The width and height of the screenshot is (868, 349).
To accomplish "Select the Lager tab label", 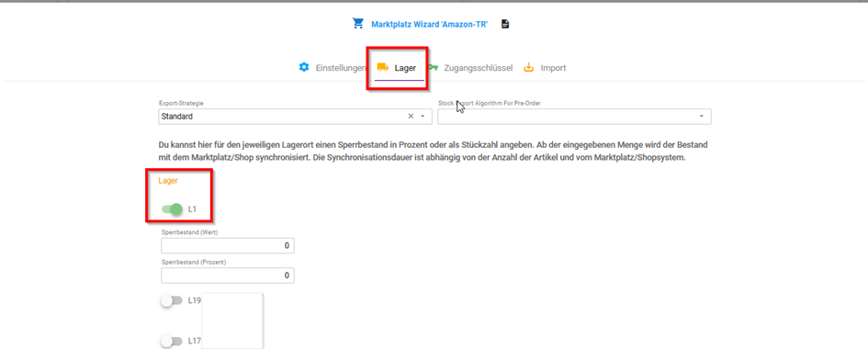I will coord(405,68).
